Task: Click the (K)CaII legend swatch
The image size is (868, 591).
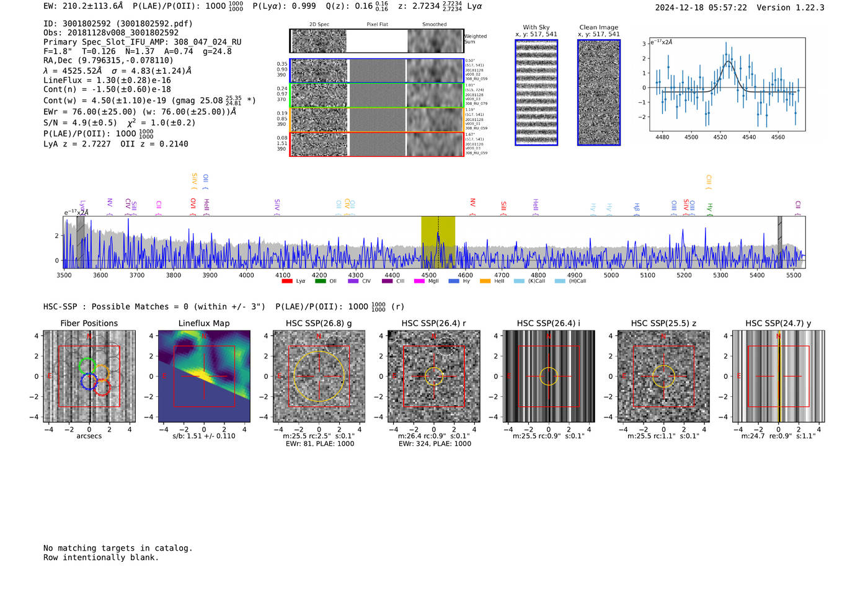Action: [519, 282]
